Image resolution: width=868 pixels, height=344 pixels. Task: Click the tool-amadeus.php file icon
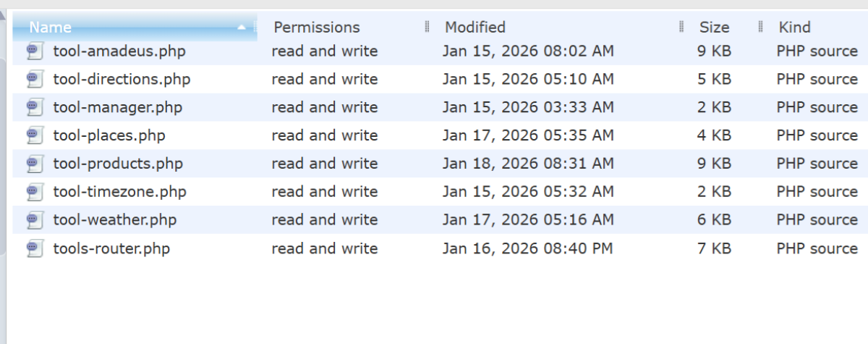(x=34, y=51)
